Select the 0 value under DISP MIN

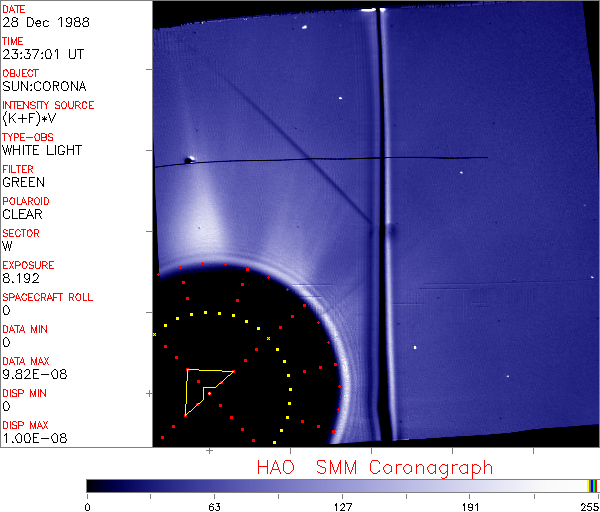[6, 406]
